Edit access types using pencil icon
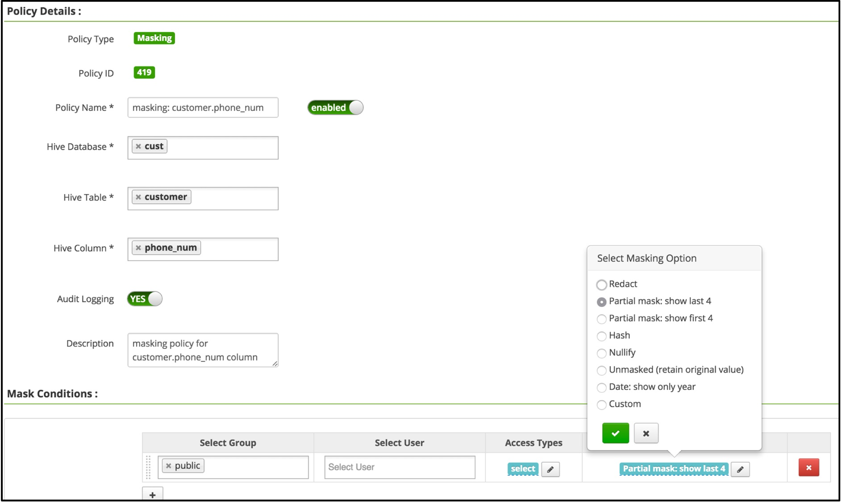Image resolution: width=842 pixels, height=504 pixels. pyautogui.click(x=551, y=469)
